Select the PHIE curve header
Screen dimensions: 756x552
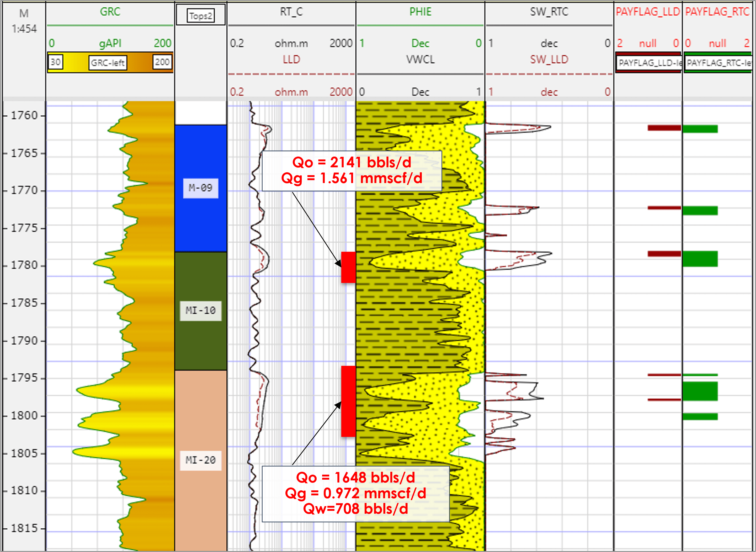[x=420, y=12]
